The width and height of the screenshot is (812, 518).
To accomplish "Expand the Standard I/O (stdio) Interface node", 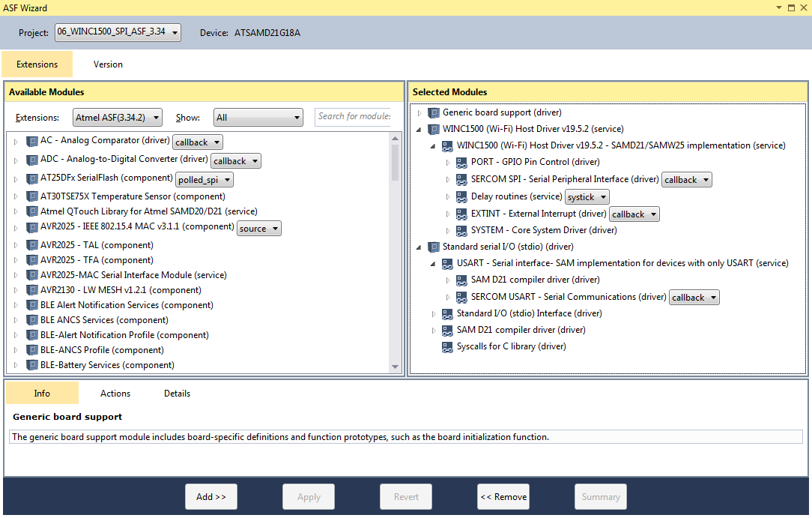I will coord(434,314).
